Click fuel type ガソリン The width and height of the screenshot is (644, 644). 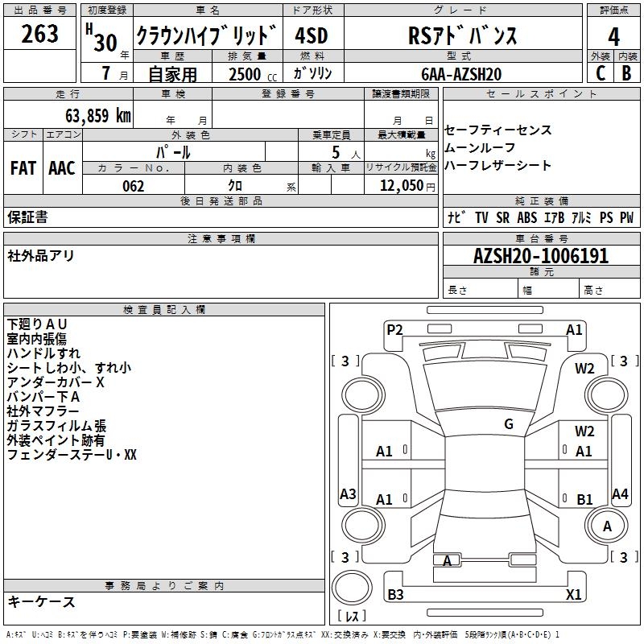tap(312, 73)
